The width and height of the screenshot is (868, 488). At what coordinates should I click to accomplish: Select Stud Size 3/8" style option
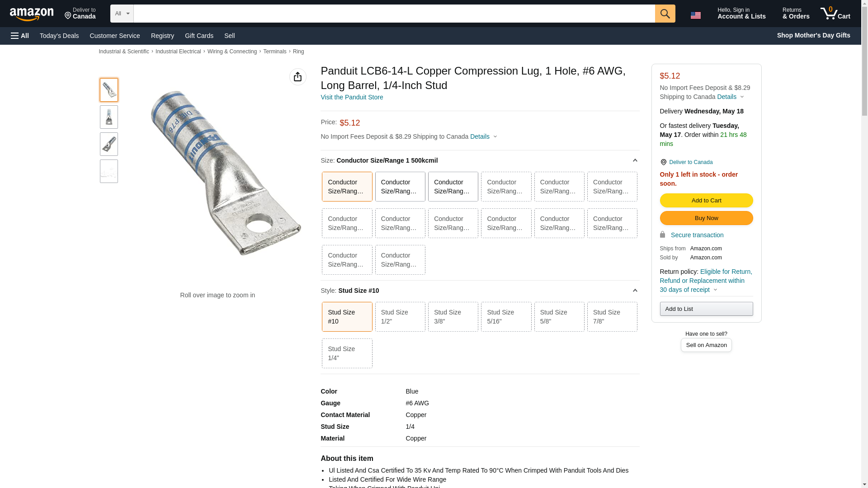[x=453, y=317]
